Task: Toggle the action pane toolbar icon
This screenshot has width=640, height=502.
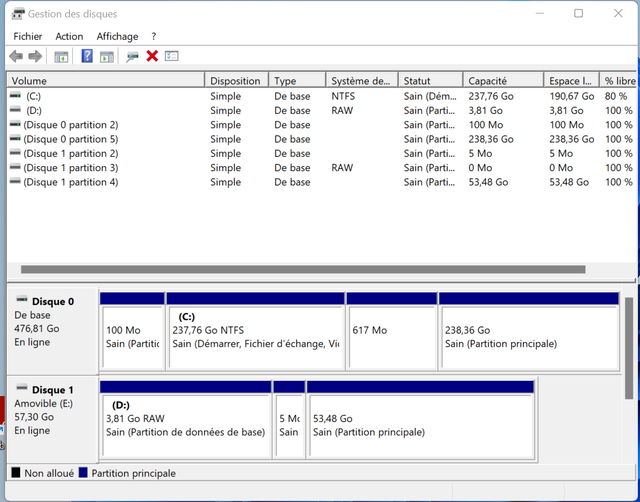Action: click(x=107, y=57)
